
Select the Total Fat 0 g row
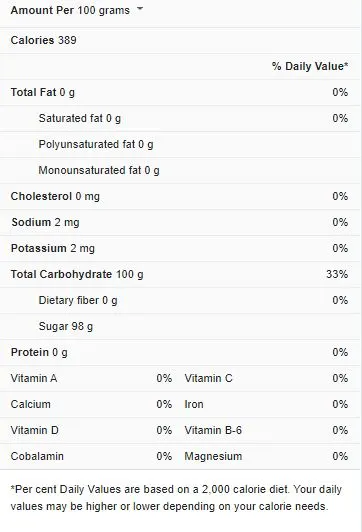pos(180,92)
